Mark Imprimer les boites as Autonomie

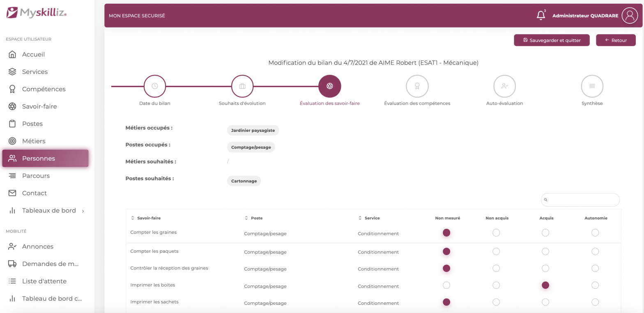595,285
